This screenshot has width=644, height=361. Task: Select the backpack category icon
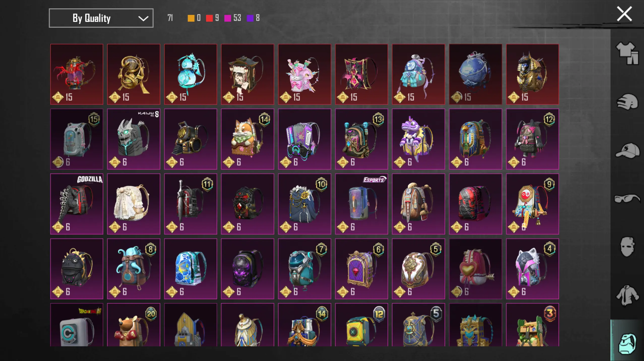627,343
